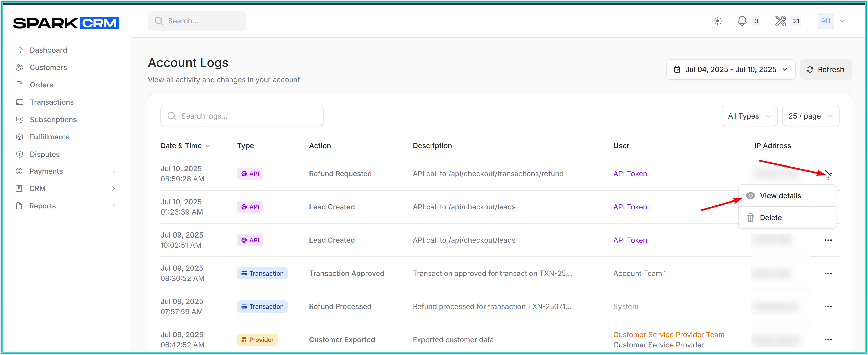Open Dashboard from the sidebar
868x355 pixels.
pyautogui.click(x=48, y=50)
